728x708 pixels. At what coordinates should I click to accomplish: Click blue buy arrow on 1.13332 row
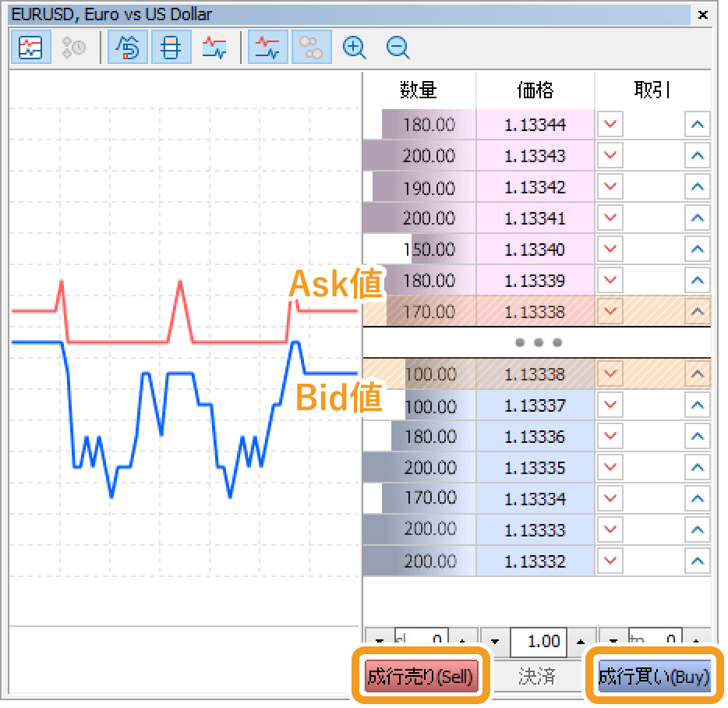click(x=698, y=561)
